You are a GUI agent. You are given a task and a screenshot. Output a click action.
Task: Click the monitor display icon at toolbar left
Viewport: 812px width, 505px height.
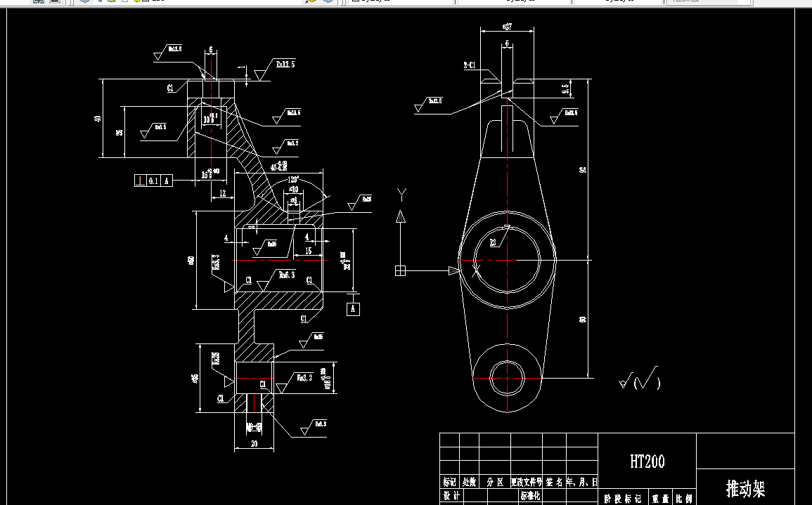(54, 2)
